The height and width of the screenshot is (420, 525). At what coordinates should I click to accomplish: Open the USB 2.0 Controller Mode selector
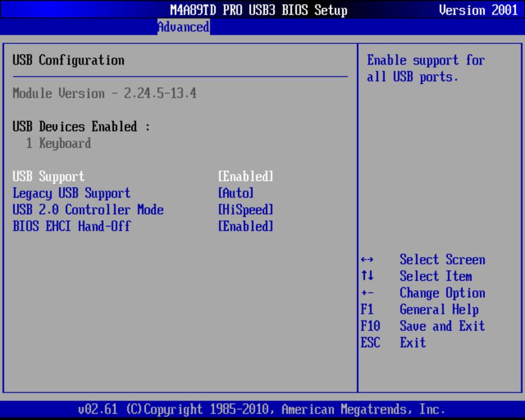click(x=88, y=210)
